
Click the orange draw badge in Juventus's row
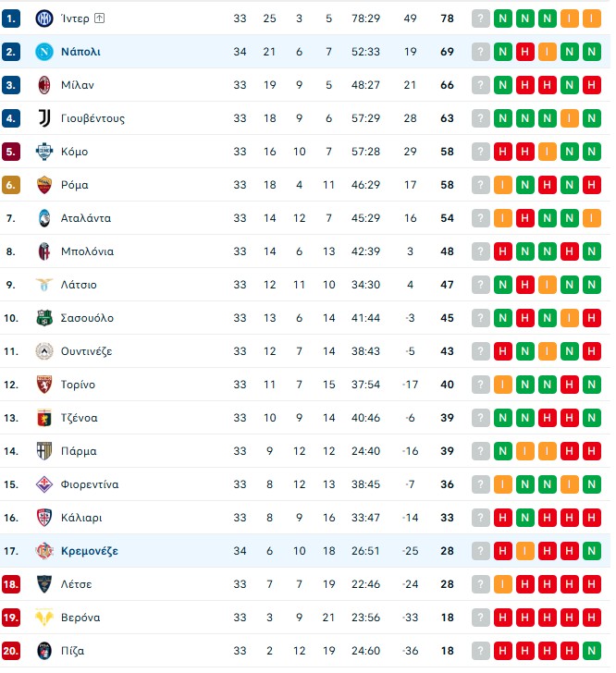(x=569, y=118)
